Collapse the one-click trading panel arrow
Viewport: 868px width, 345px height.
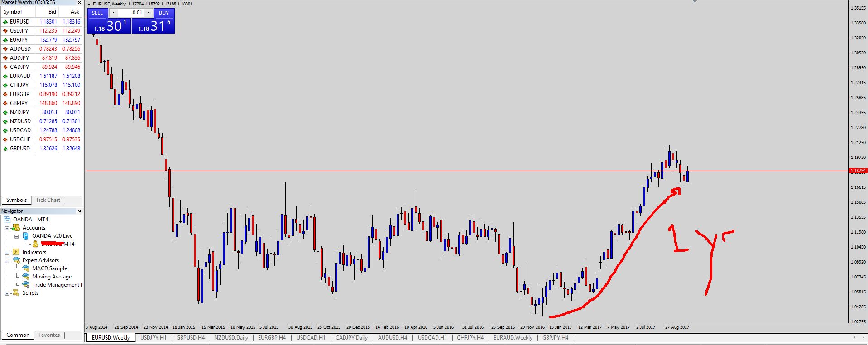point(89,4)
